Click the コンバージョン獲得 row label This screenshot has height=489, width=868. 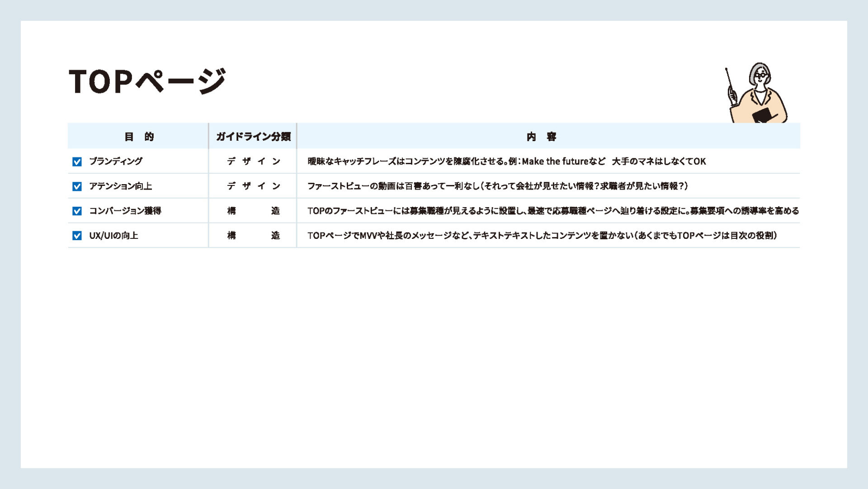coord(125,211)
